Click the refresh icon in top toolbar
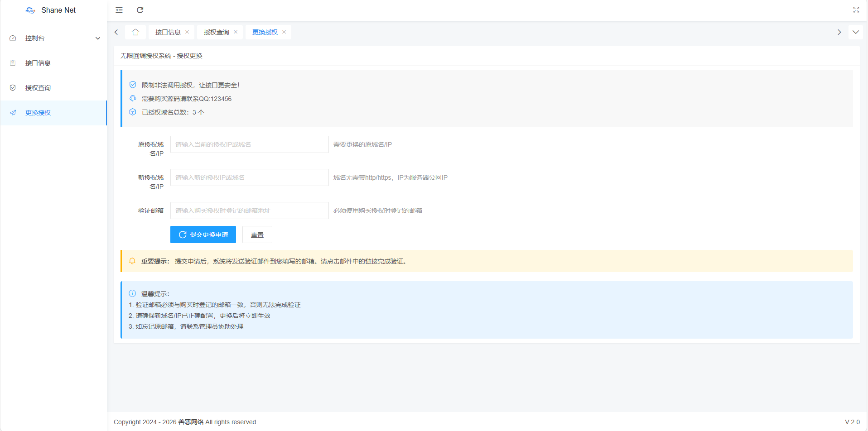This screenshot has width=868, height=431. click(x=140, y=10)
